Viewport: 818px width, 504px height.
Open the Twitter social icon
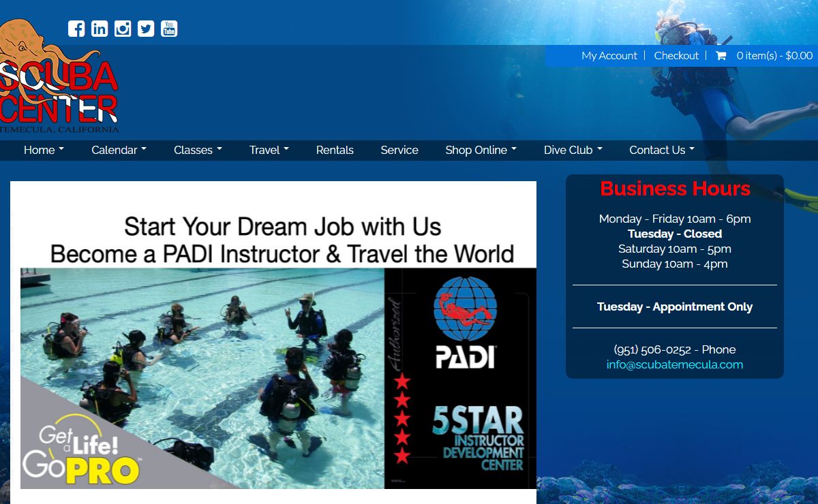146,29
